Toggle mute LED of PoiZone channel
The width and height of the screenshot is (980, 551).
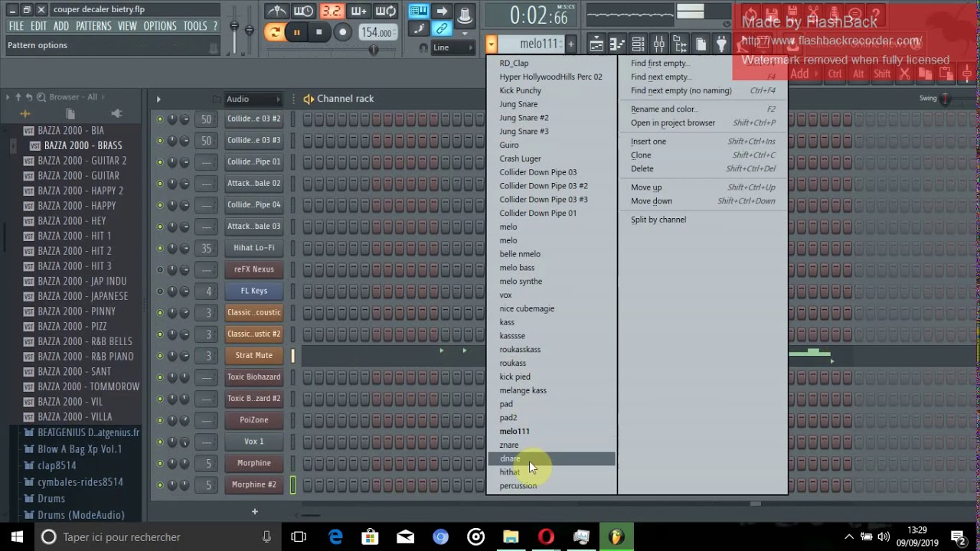click(x=160, y=420)
